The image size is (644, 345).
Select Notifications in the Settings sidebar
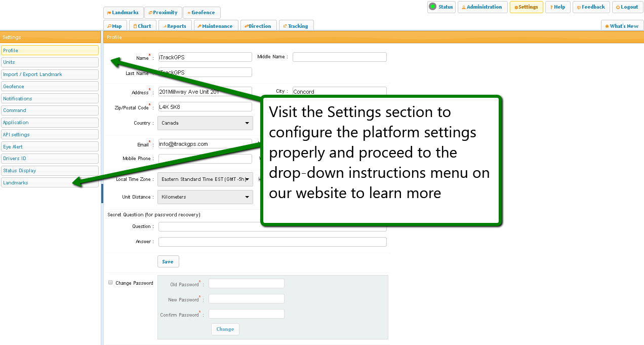pos(50,98)
